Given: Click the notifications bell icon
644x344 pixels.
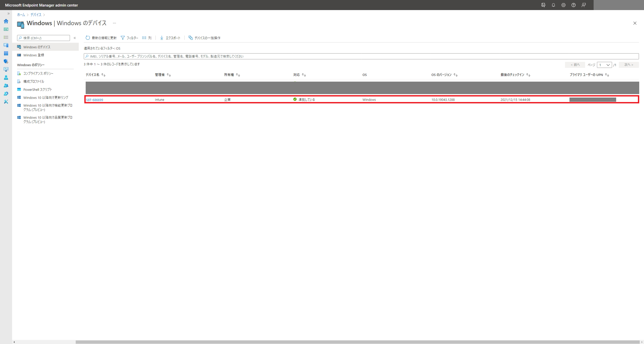Looking at the screenshot, I should pyautogui.click(x=553, y=5).
